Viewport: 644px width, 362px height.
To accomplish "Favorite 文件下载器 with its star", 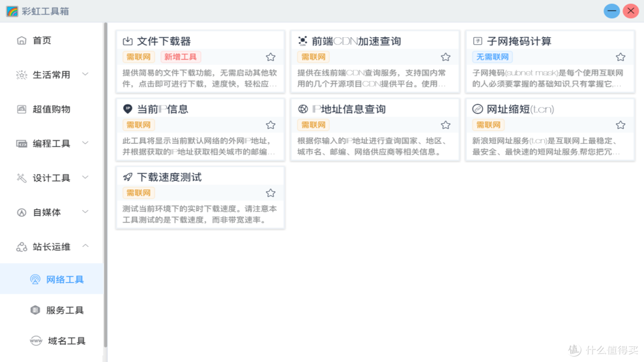I will click(271, 57).
